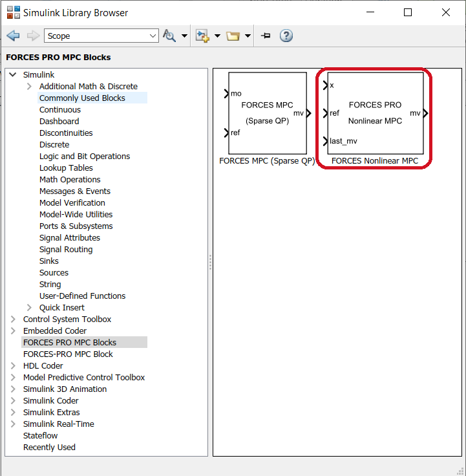Click the panel splitter handle
The height and width of the screenshot is (476, 466).
210,262
